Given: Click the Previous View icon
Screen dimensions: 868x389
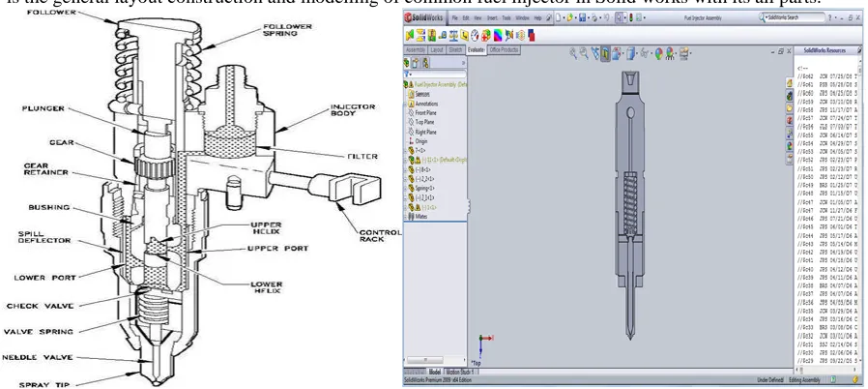Looking at the screenshot, I should 595,53.
